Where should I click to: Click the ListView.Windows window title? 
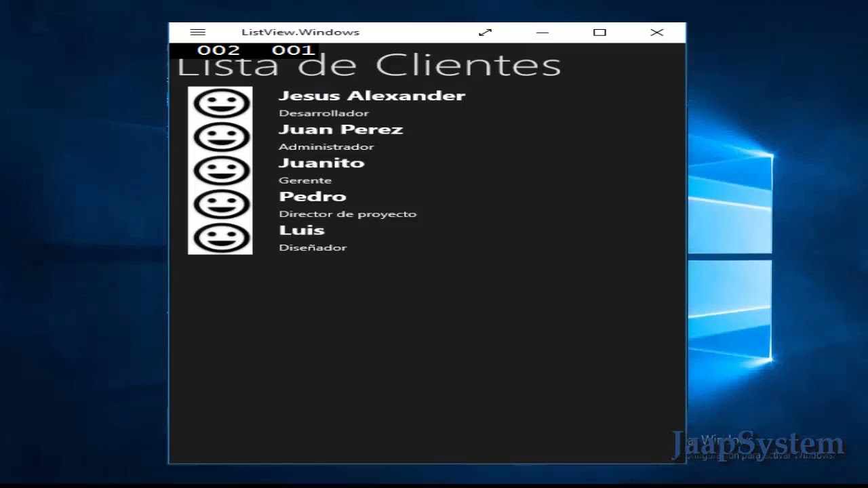click(300, 32)
